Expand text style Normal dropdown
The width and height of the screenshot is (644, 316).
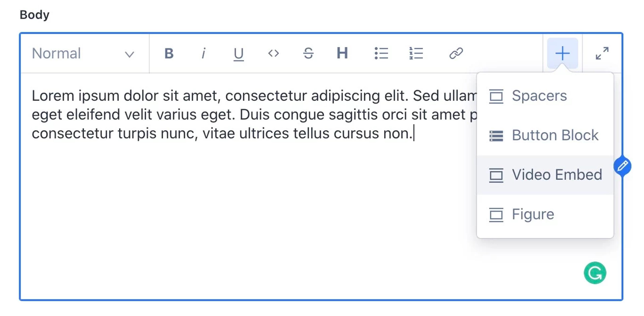coord(82,53)
